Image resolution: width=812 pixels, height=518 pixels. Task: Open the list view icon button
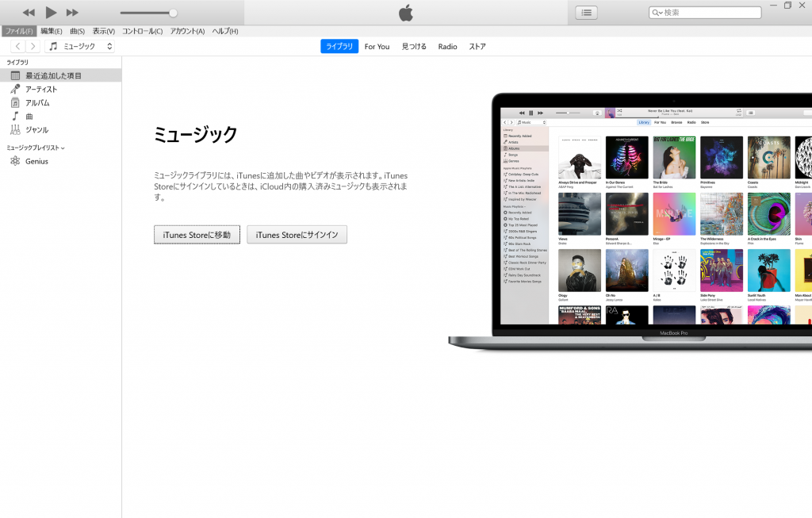pos(586,13)
